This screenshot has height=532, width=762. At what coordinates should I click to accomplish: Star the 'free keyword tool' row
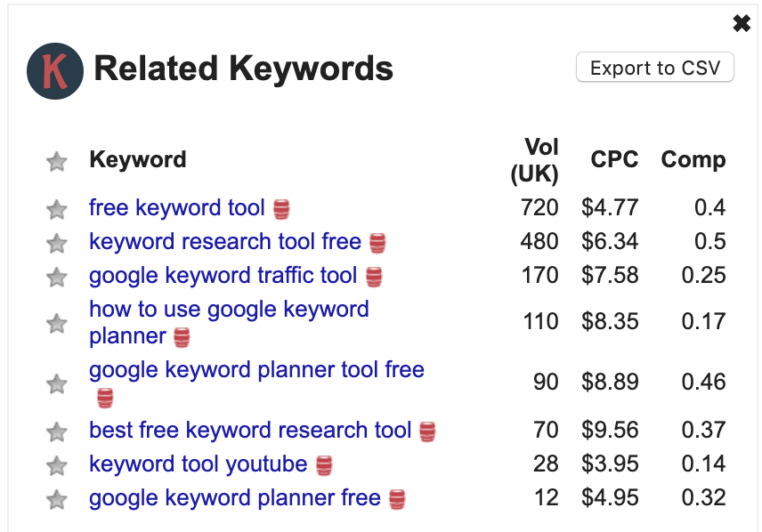point(57,210)
